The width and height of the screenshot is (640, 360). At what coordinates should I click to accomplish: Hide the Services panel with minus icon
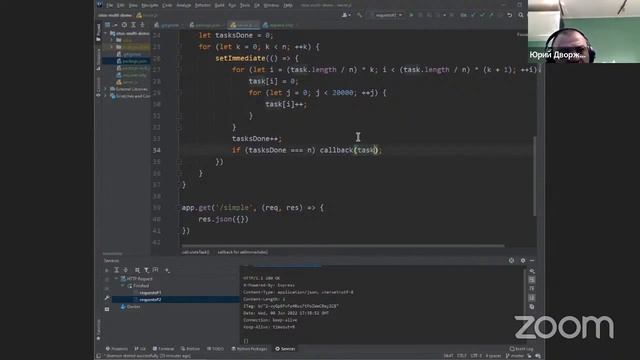tap(532, 260)
